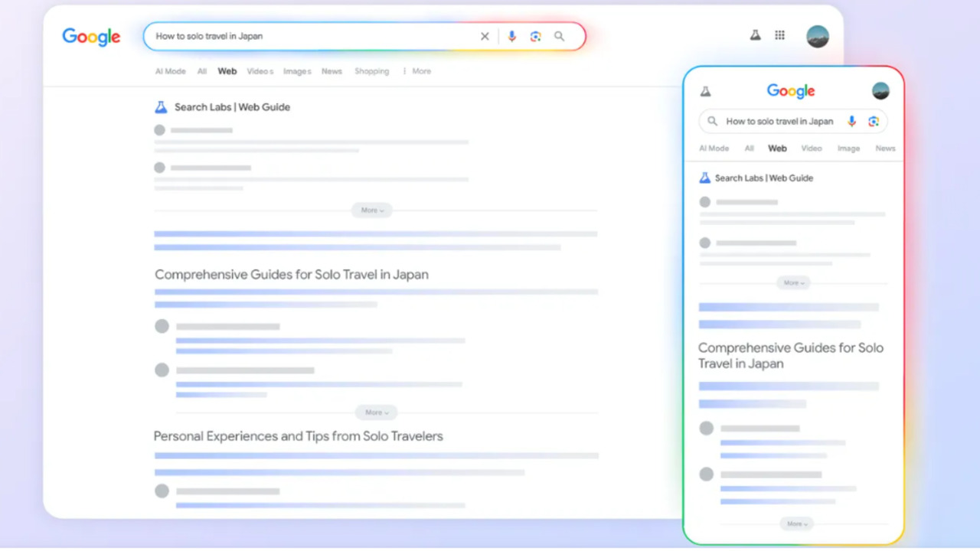Viewport: 980px width, 551px height.
Task: Open the Videos tab on desktop
Action: pyautogui.click(x=260, y=71)
